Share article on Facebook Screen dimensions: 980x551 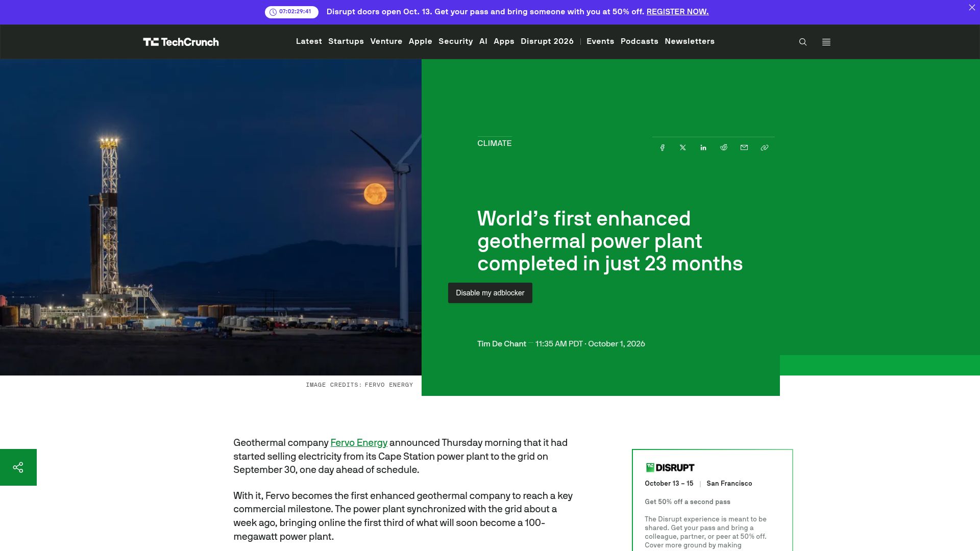[663, 147]
